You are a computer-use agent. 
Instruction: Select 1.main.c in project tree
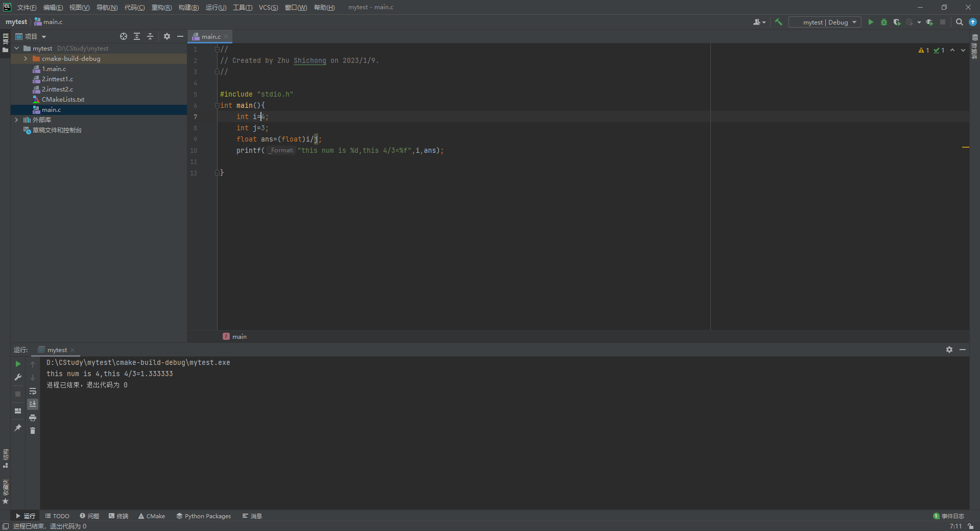54,69
